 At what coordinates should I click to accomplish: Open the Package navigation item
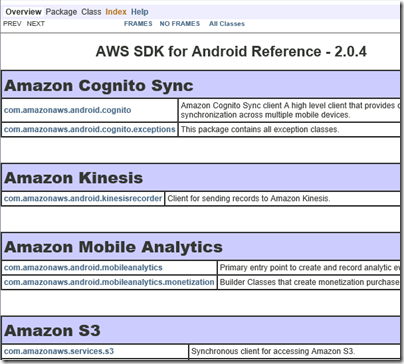[x=61, y=12]
